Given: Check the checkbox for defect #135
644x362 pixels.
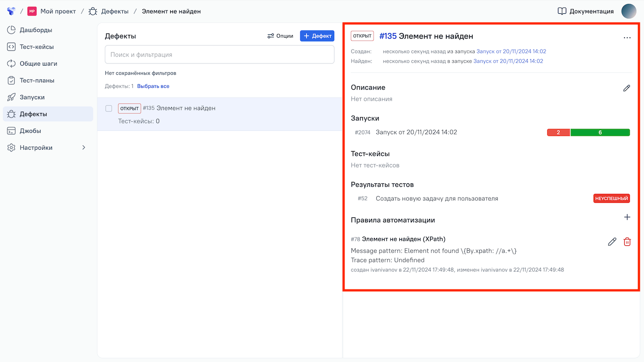Looking at the screenshot, I should tap(109, 108).
